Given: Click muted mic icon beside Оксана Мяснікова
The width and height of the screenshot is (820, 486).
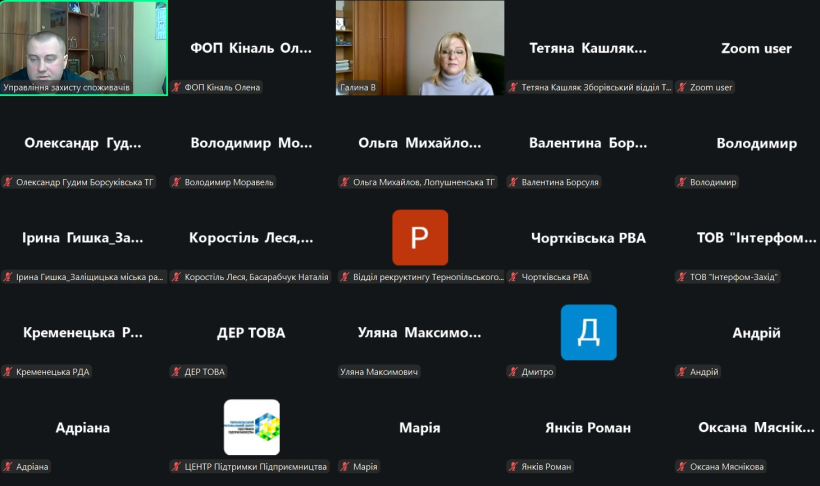Looking at the screenshot, I should 682,466.
